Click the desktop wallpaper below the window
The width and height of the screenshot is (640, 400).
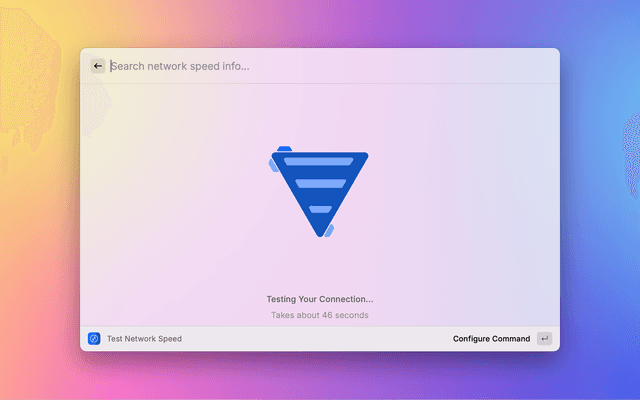pos(320,378)
